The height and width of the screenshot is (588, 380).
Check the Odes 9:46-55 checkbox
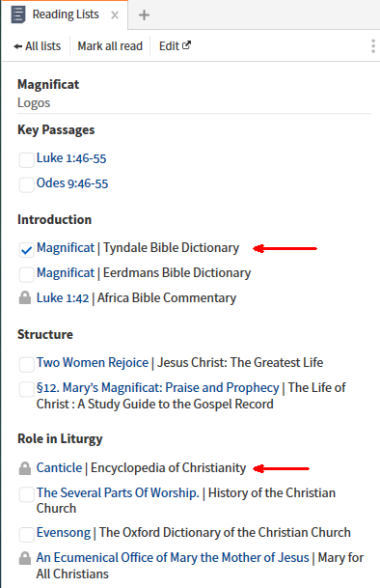click(x=26, y=184)
